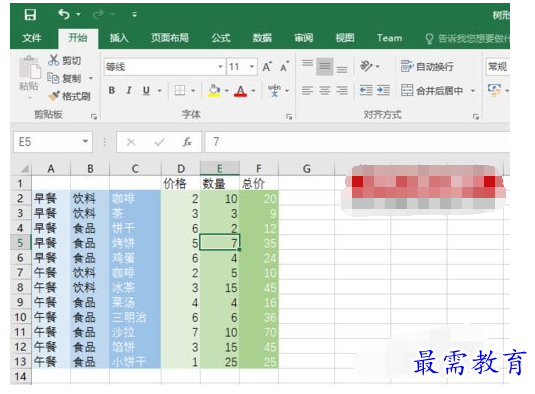Open the 字体 font dialog launcher

point(289,117)
